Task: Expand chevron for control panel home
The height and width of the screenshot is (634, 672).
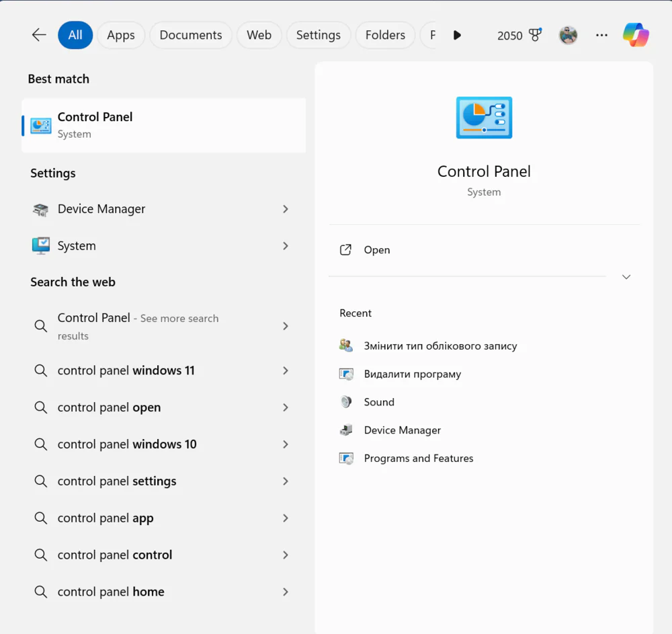Action: pyautogui.click(x=286, y=592)
